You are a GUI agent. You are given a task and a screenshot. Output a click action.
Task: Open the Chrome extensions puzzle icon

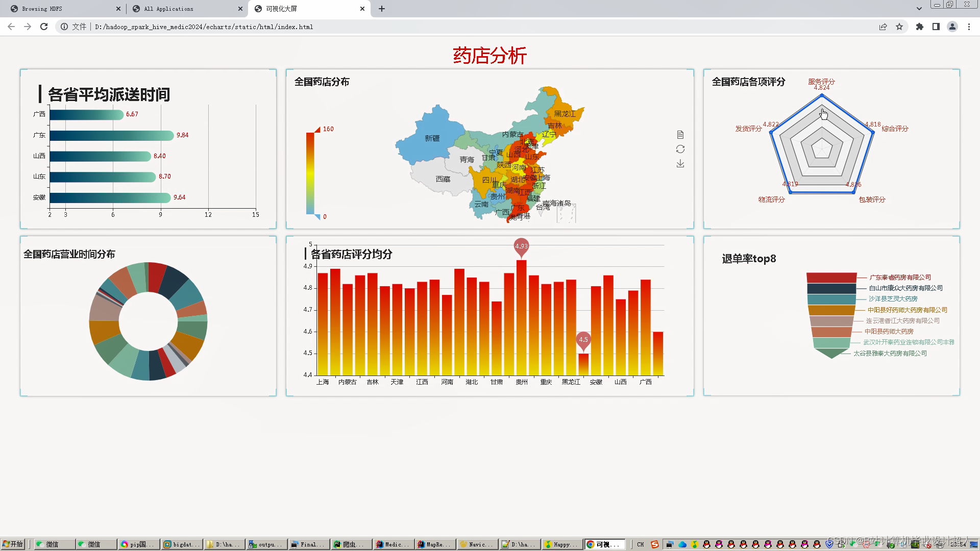pyautogui.click(x=919, y=27)
